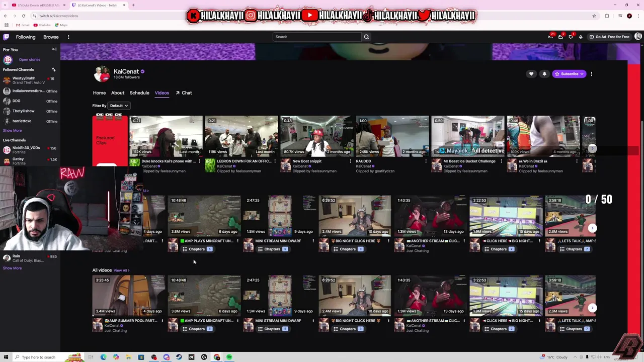
Task: Open options dots for We in Brazil clip
Action: point(577,161)
